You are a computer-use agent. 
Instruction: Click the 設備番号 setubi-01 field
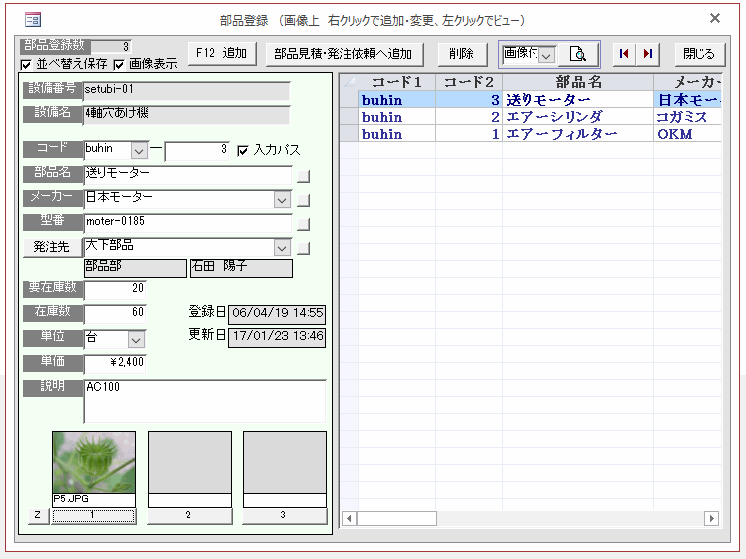click(186, 91)
